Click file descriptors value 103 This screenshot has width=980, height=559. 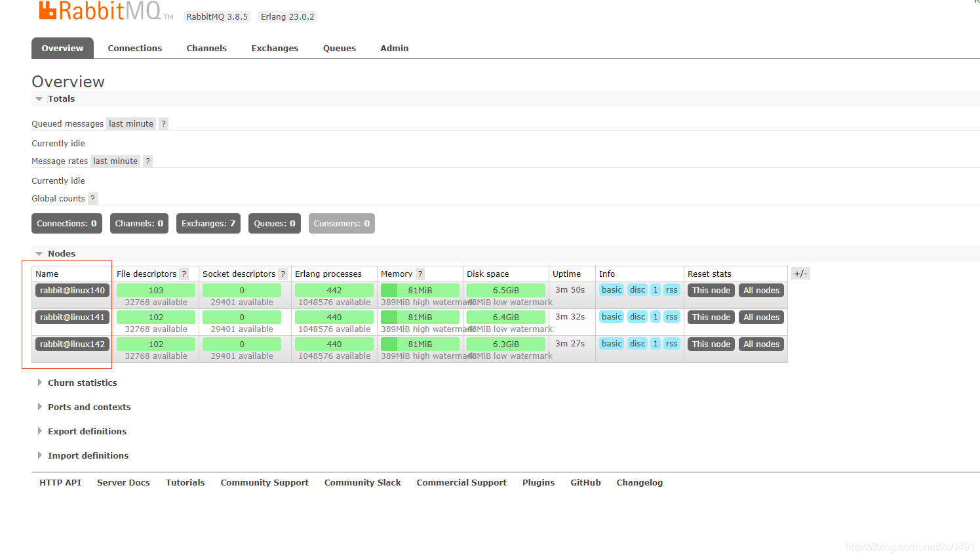coord(156,291)
